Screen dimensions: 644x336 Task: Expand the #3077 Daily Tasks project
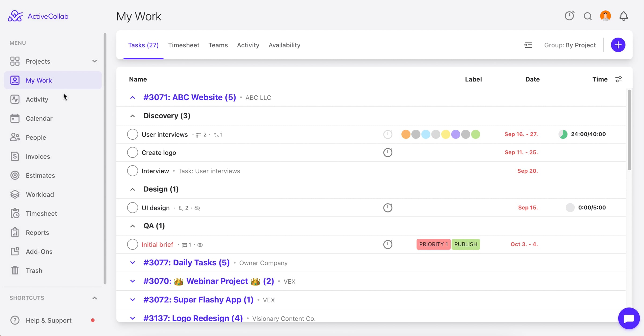point(133,263)
